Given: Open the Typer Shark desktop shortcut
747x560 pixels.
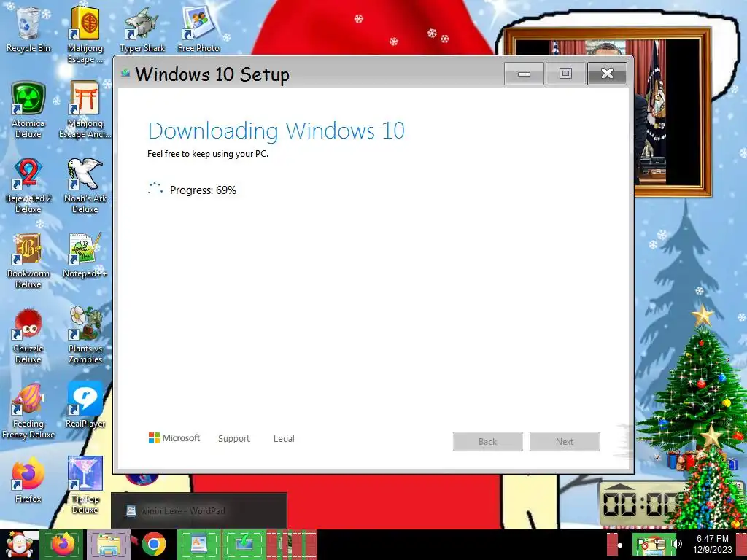Looking at the screenshot, I should [x=142, y=29].
